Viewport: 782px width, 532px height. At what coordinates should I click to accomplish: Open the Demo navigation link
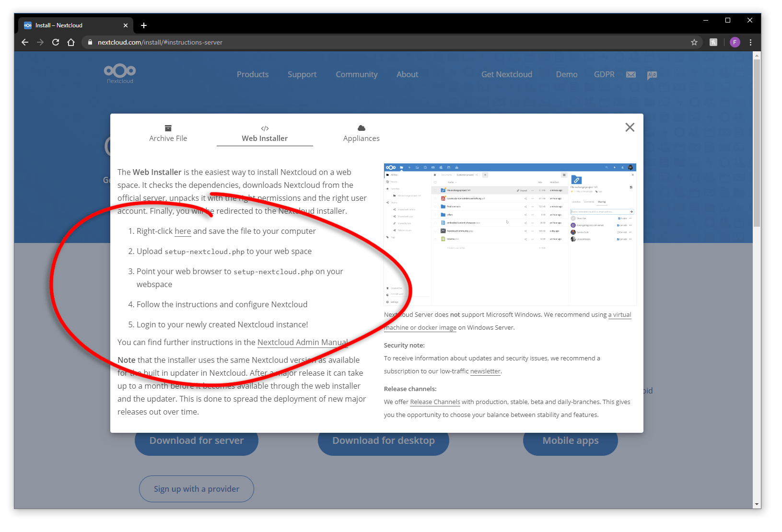[x=567, y=74]
